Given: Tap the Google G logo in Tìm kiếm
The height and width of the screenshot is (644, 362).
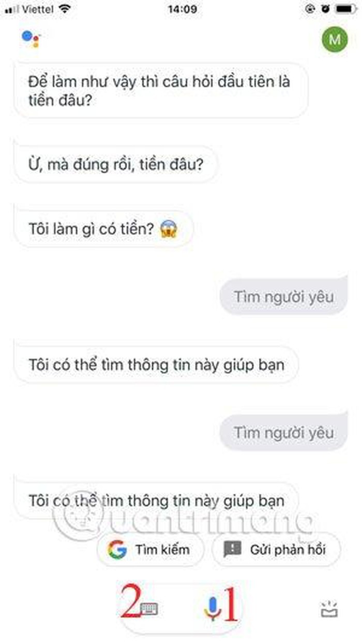Looking at the screenshot, I should [116, 549].
